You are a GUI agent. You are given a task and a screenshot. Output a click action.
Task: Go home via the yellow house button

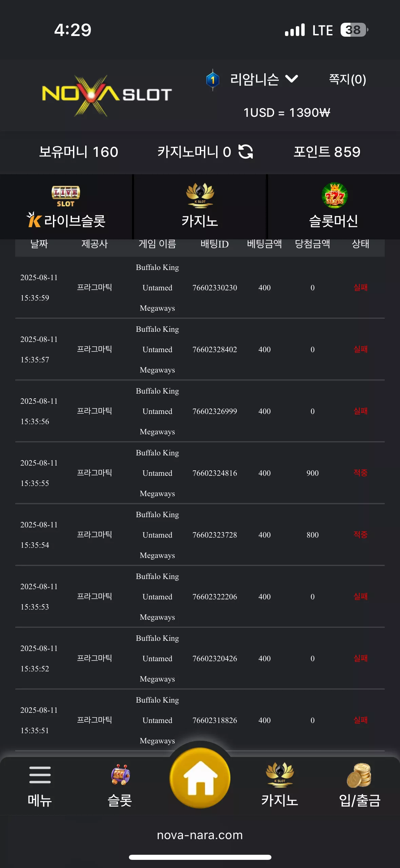200,778
